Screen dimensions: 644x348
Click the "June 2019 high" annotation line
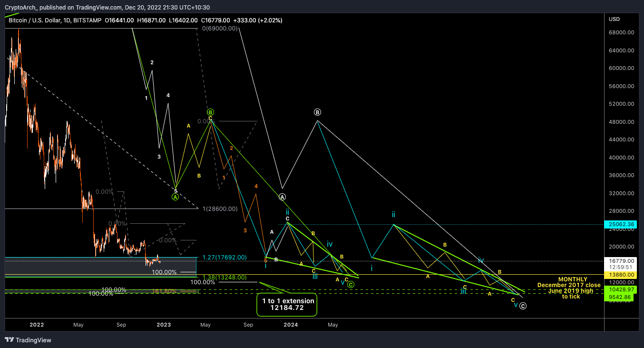571,291
